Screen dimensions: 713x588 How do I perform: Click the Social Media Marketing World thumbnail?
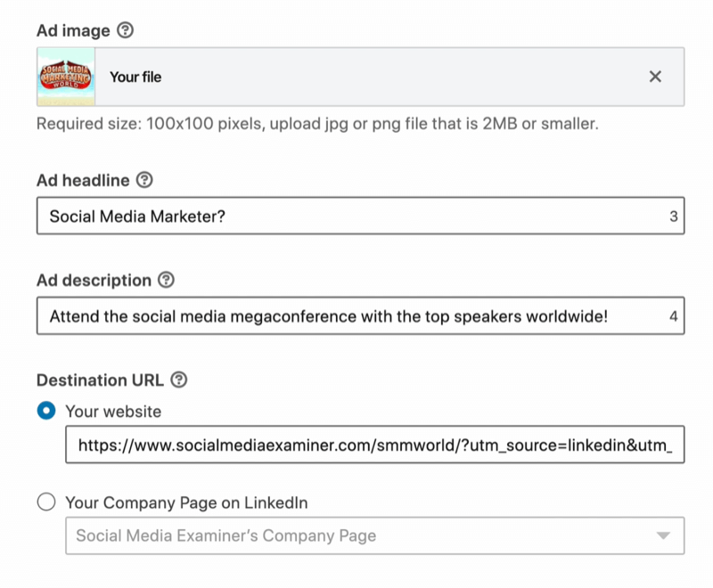66,77
